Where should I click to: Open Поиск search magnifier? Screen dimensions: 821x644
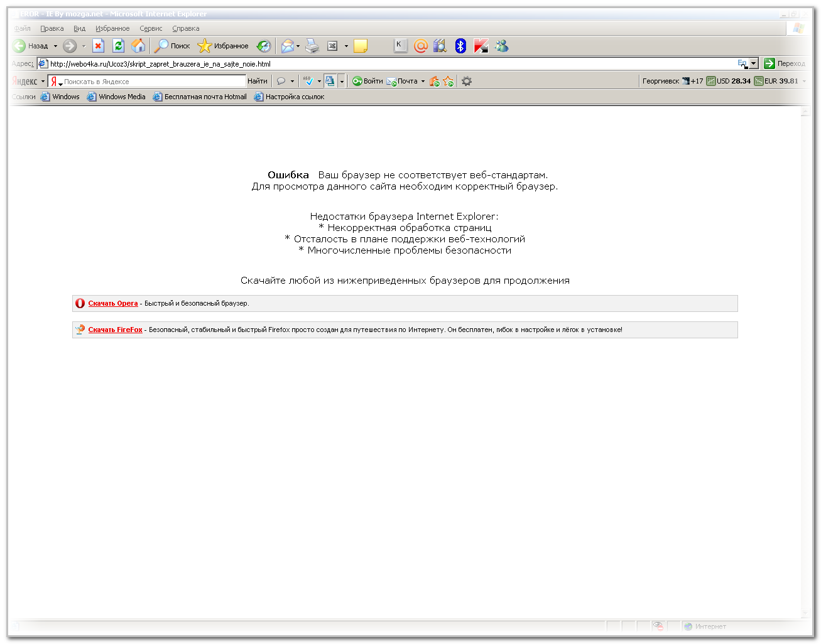point(172,46)
